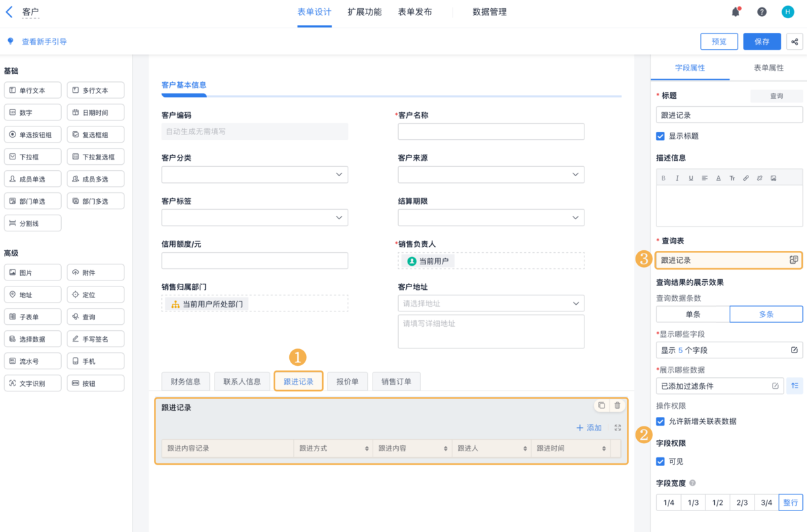The height and width of the screenshot is (532, 807).
Task: Insert a link in the description editor
Action: [746, 178]
